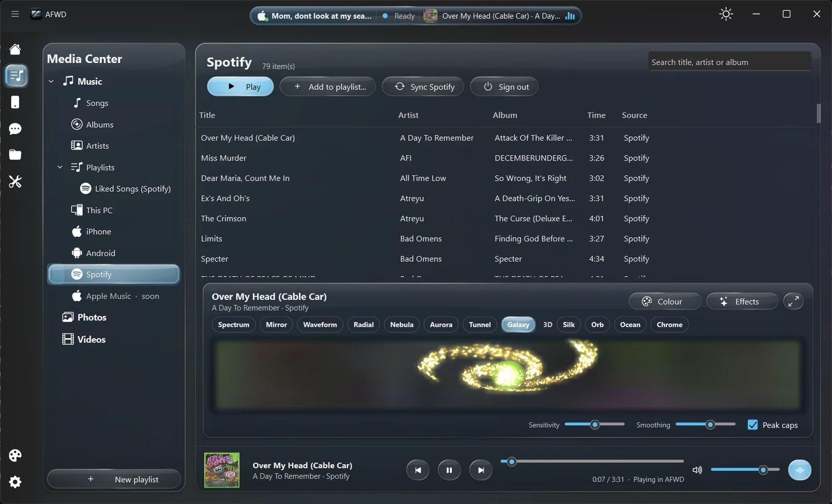Switch visualizer to Ocean
This screenshot has width=832, height=504.
pyautogui.click(x=630, y=325)
